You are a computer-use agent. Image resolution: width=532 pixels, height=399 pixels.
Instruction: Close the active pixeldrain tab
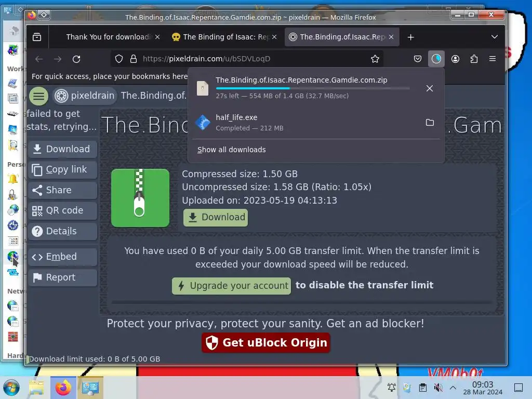point(391,37)
